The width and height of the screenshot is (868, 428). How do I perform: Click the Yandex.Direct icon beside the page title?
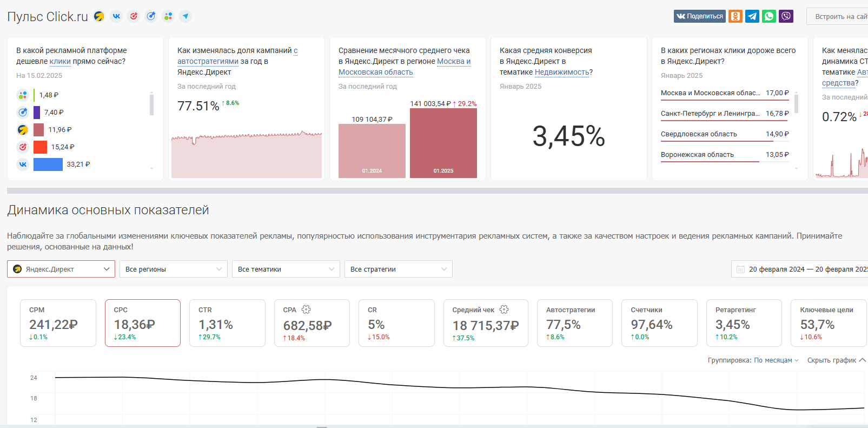[99, 16]
